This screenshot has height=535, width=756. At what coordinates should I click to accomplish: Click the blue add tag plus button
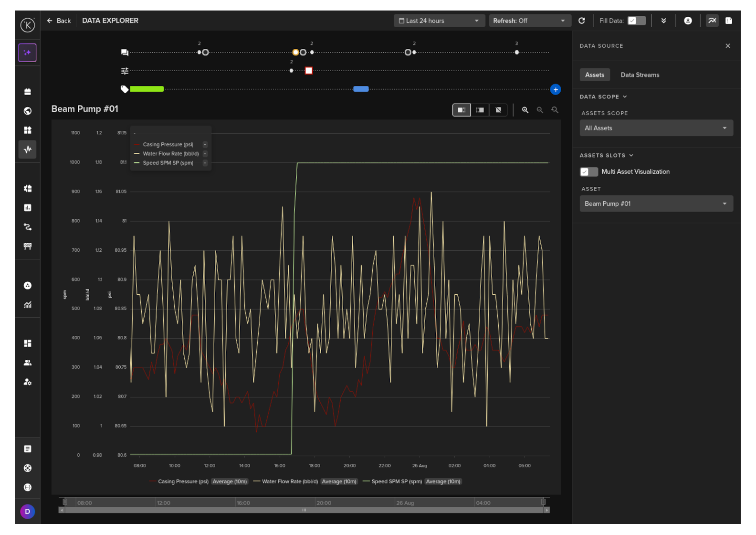(x=555, y=89)
